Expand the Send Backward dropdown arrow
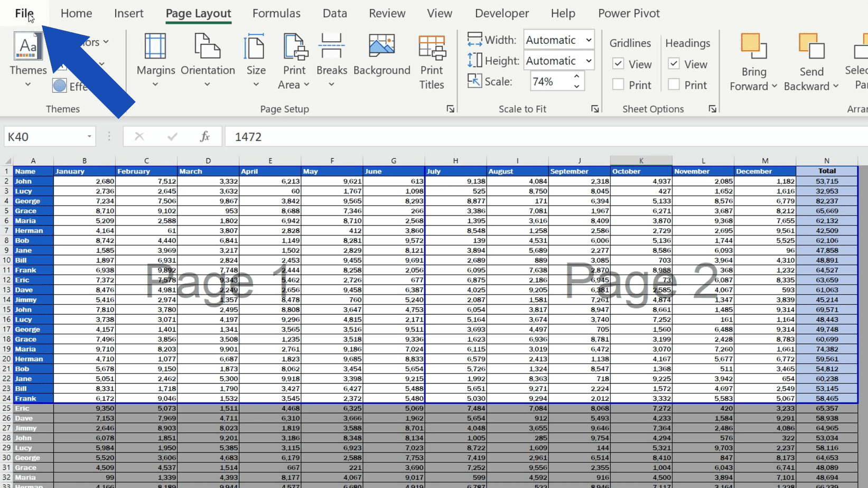Viewport: 868px width, 488px height. click(835, 86)
